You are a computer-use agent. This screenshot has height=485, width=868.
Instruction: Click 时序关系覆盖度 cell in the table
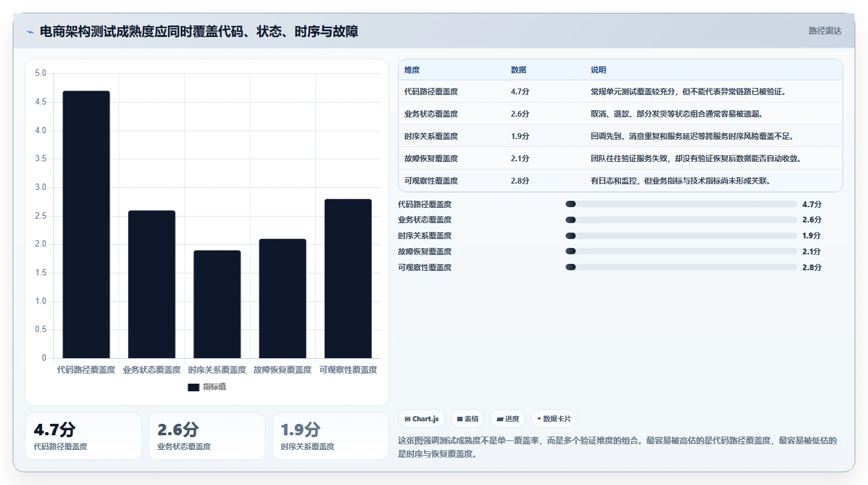click(431, 136)
